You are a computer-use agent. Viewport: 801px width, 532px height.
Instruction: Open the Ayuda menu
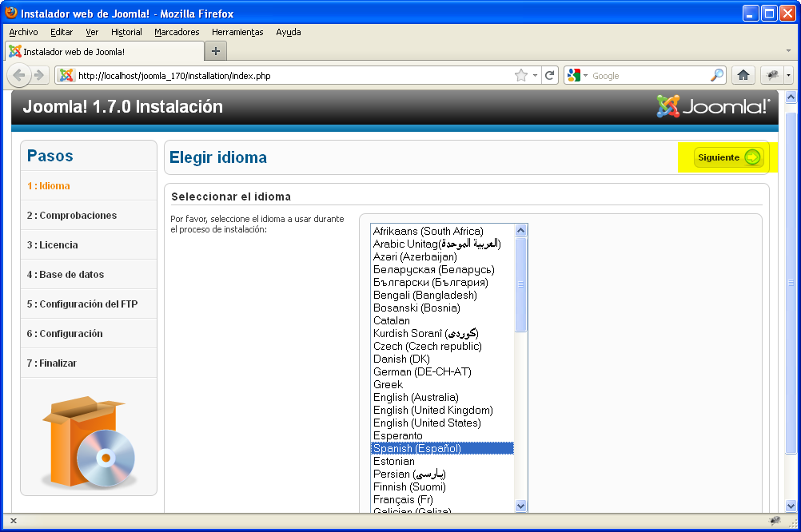pos(288,32)
